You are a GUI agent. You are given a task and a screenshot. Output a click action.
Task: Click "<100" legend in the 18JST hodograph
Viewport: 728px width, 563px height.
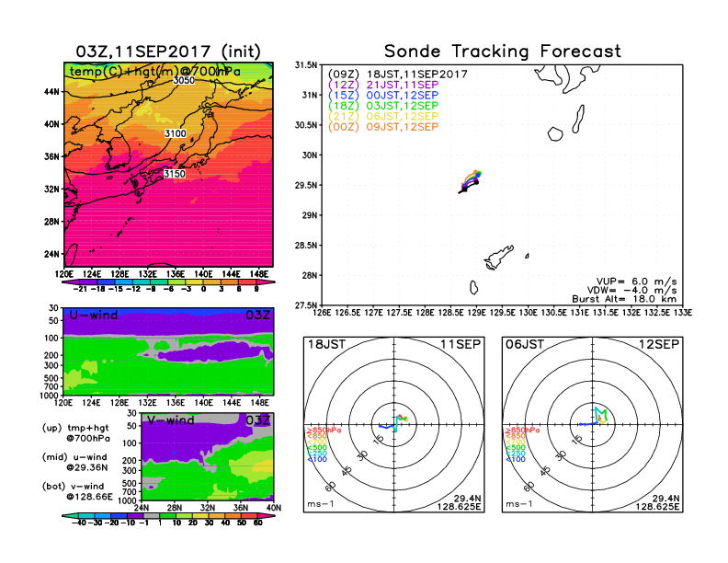[317, 459]
